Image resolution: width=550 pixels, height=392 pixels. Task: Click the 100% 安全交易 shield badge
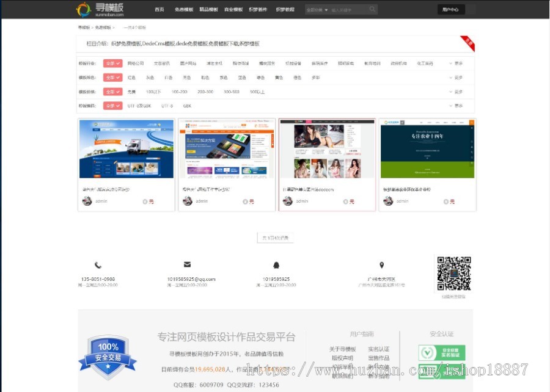tap(108, 355)
